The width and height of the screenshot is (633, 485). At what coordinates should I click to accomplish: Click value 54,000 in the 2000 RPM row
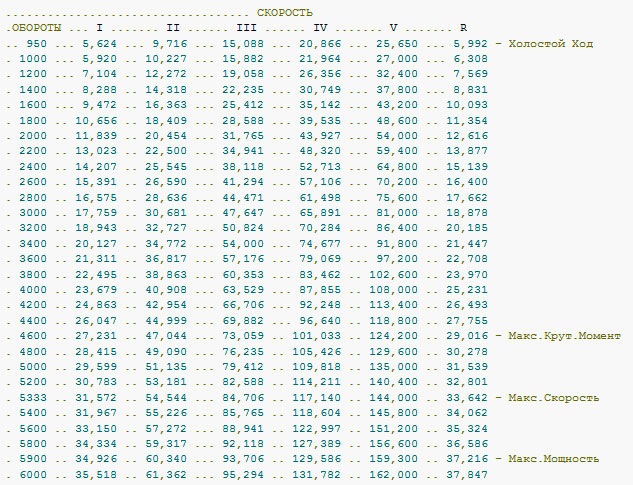point(397,136)
